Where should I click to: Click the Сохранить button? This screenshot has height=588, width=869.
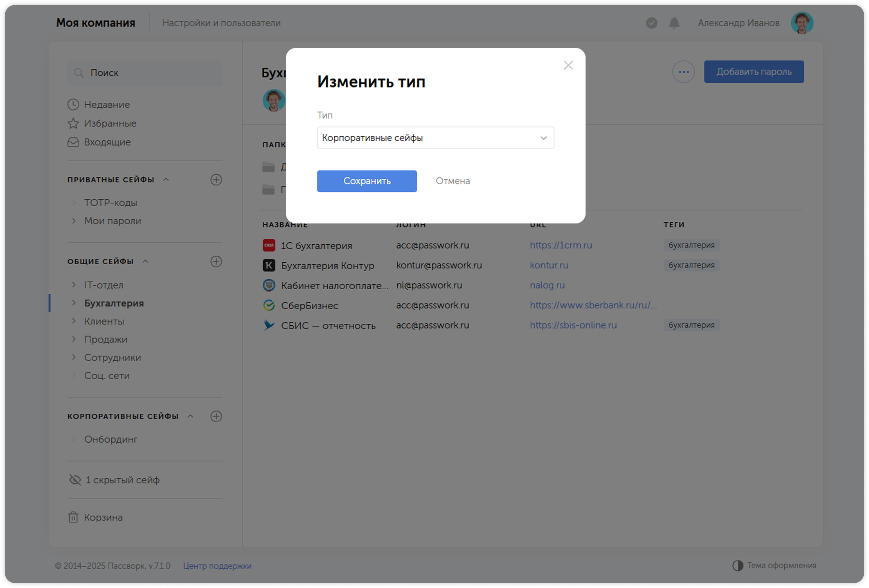coord(367,181)
